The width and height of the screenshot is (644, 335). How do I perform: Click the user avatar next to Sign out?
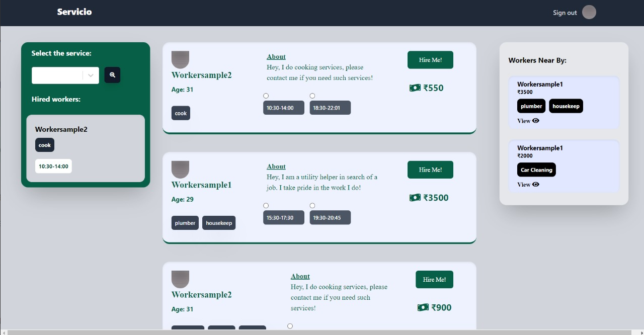tap(589, 12)
